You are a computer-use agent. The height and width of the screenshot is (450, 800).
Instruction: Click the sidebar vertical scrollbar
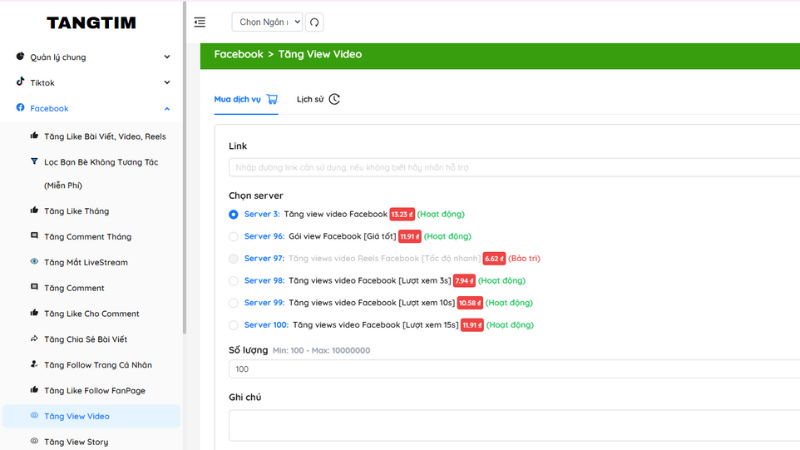[x=184, y=200]
